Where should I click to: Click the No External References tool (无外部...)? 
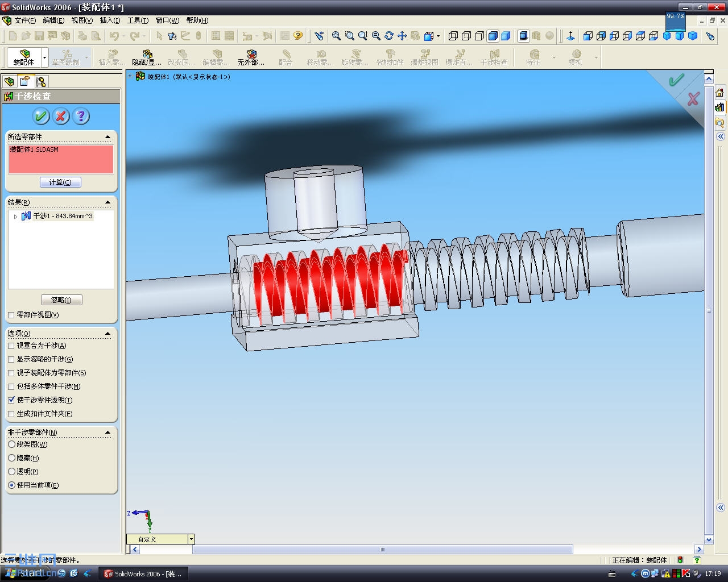[251, 57]
